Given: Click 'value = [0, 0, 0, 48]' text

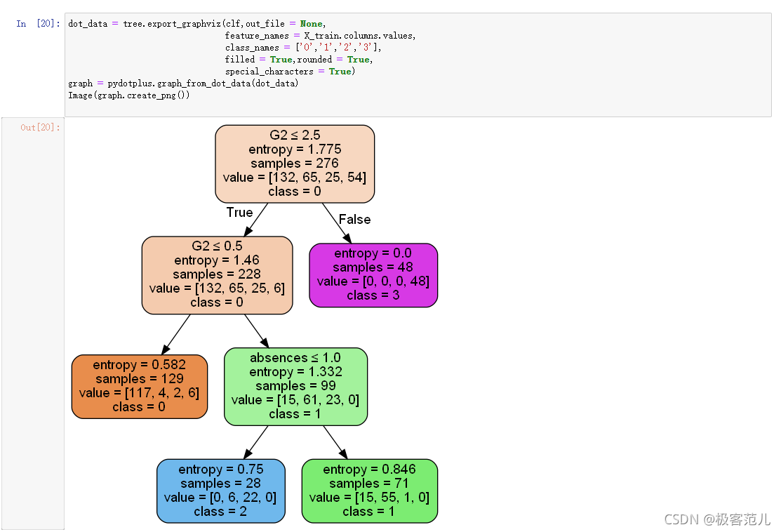Looking at the screenshot, I should [373, 281].
